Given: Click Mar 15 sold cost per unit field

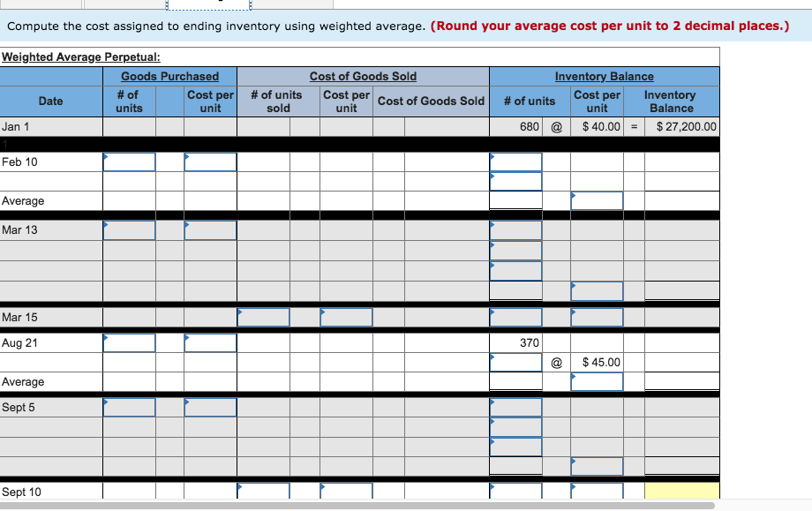Looking at the screenshot, I should coord(346,318).
